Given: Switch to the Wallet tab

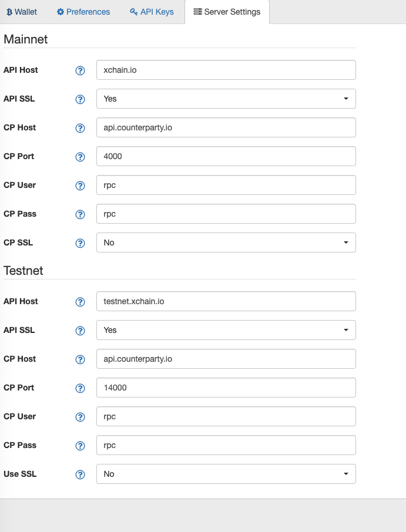Looking at the screenshot, I should tap(22, 12).
